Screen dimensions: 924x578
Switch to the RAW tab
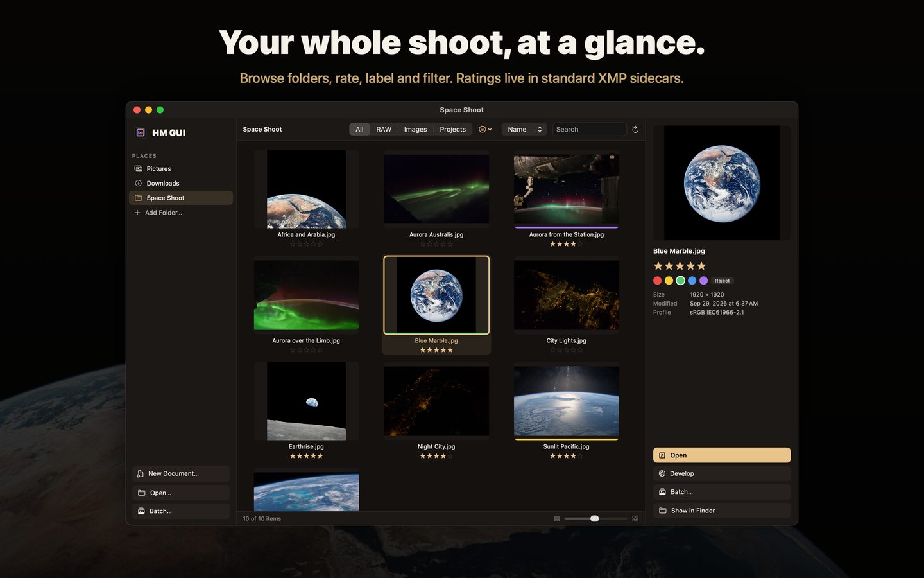pos(384,129)
